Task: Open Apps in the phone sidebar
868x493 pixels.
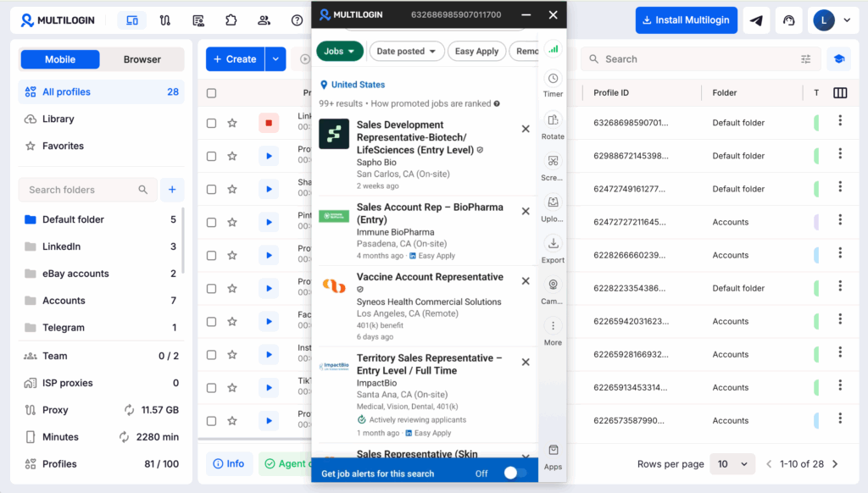Action: tap(553, 457)
